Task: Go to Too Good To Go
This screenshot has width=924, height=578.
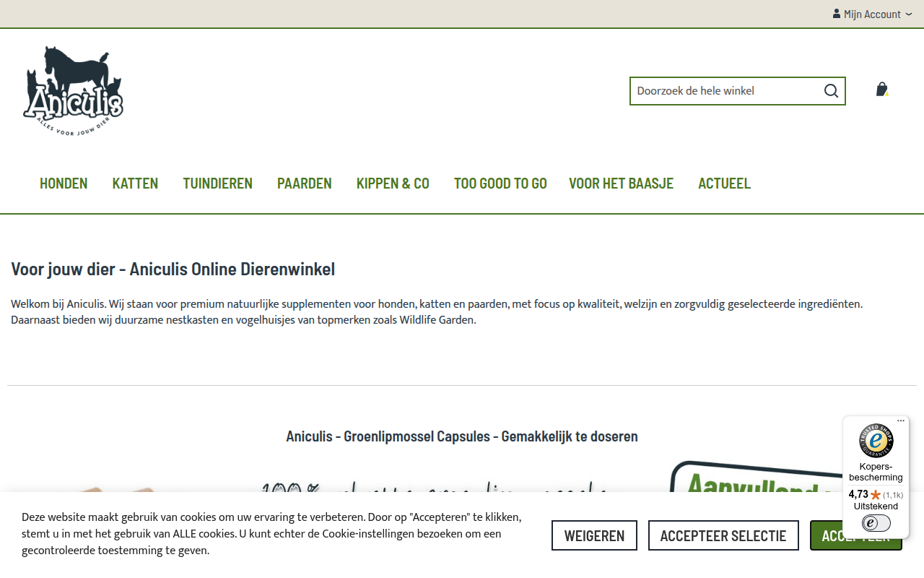Action: click(500, 184)
